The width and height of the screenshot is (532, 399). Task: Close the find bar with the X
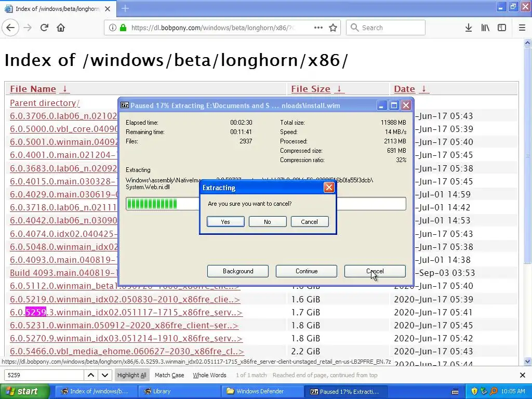pyautogui.click(x=523, y=375)
